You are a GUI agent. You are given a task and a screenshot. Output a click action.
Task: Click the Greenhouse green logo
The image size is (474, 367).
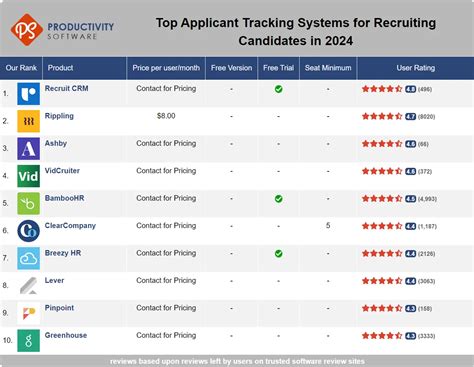click(x=29, y=341)
